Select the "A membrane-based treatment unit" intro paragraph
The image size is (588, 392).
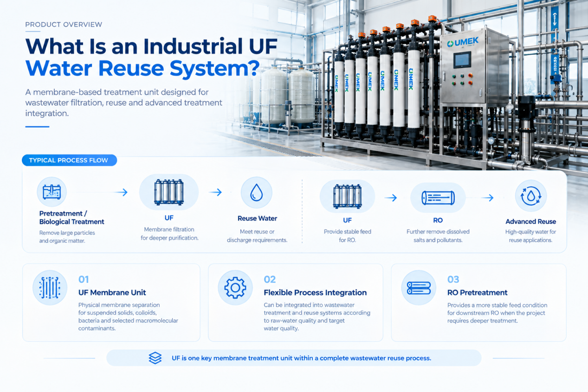click(x=124, y=103)
